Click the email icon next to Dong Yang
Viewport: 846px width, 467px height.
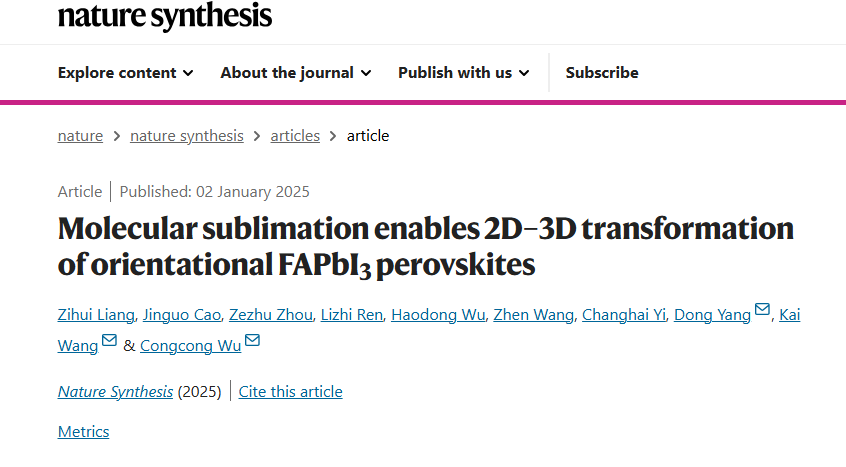pyautogui.click(x=762, y=310)
